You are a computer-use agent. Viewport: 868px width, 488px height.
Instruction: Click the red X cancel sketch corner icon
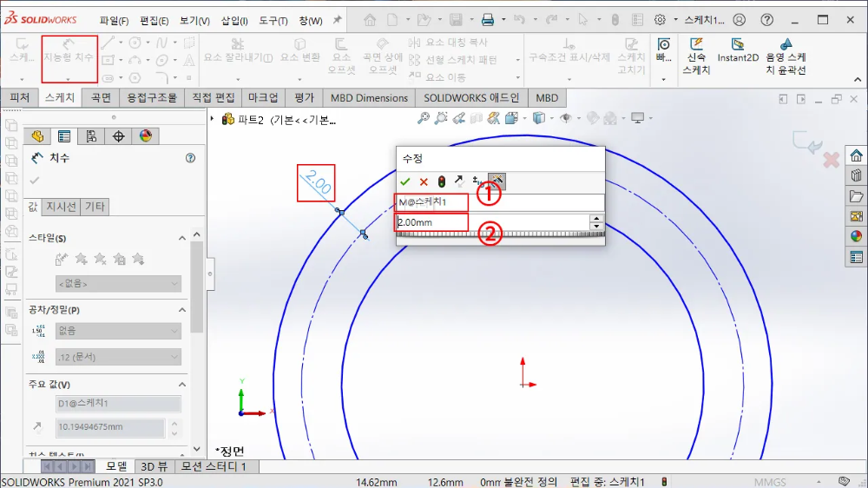coord(831,160)
